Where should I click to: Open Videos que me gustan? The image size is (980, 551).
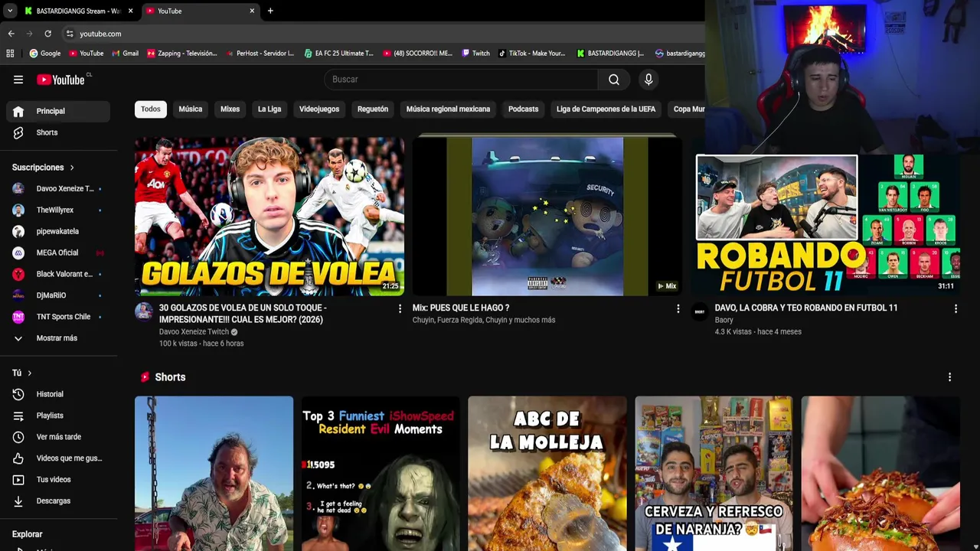[58, 458]
